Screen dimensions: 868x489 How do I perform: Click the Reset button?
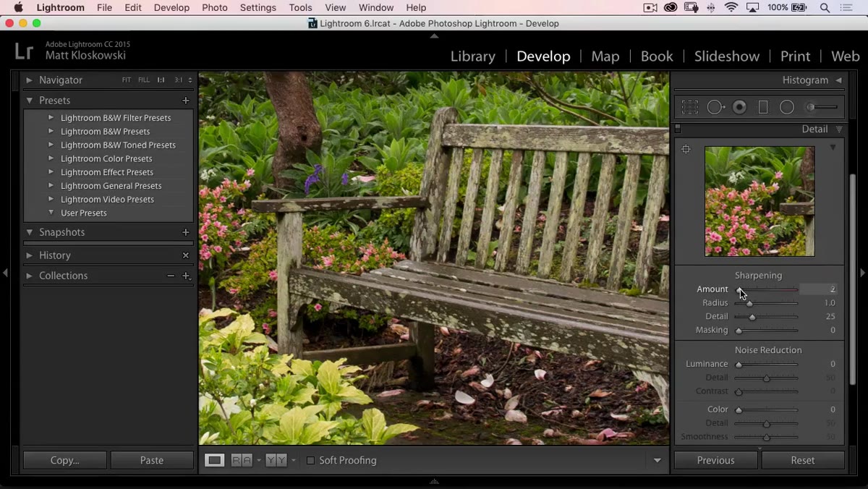[803, 460]
